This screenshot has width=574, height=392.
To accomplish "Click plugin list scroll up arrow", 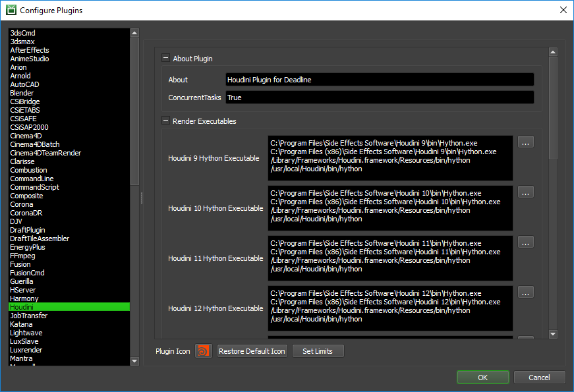I will tap(134, 33).
